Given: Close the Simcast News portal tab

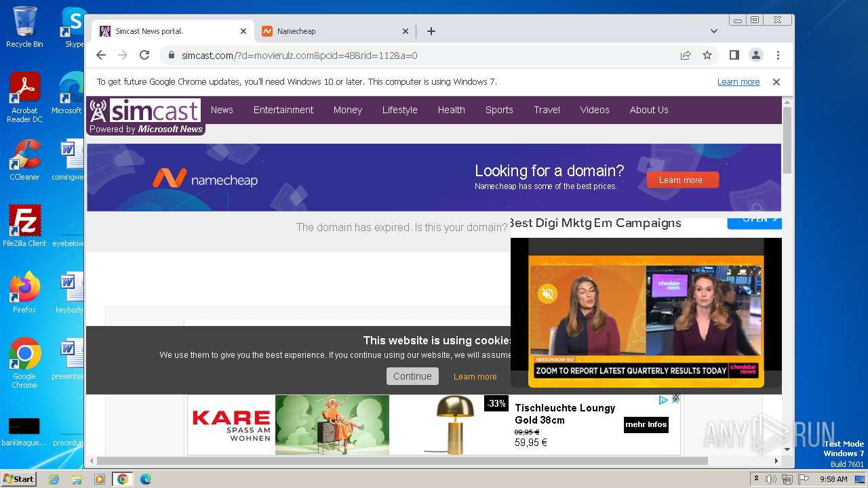Looking at the screenshot, I should click(x=243, y=31).
